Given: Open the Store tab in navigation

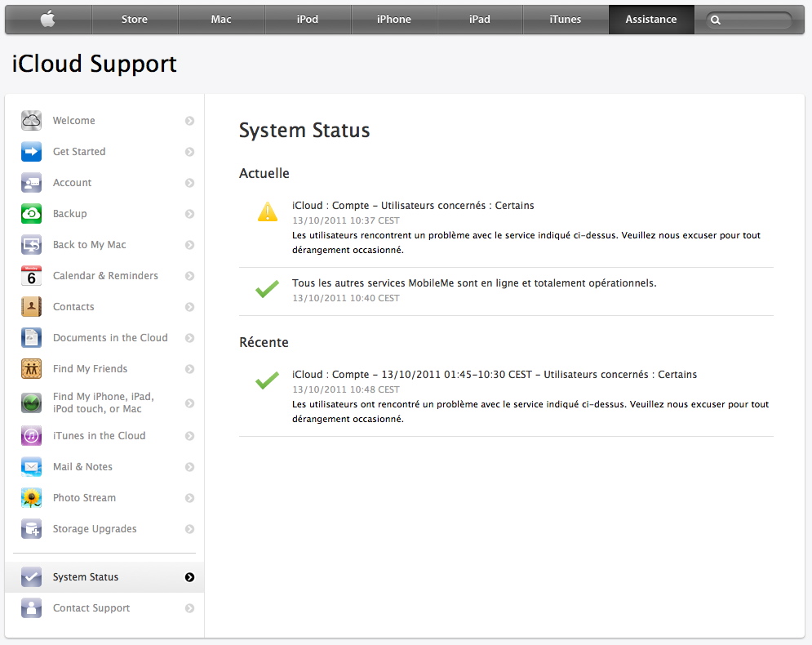Looking at the screenshot, I should tap(135, 19).
